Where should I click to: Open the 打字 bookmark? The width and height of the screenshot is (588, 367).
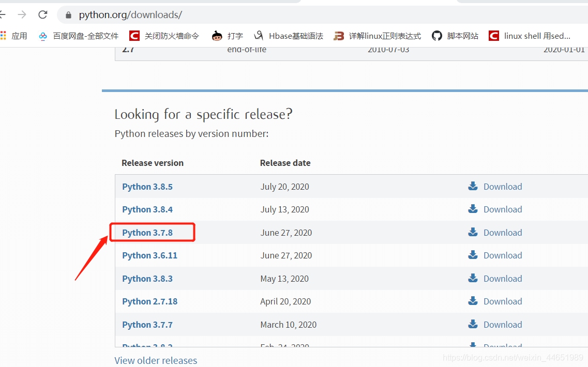tap(227, 36)
